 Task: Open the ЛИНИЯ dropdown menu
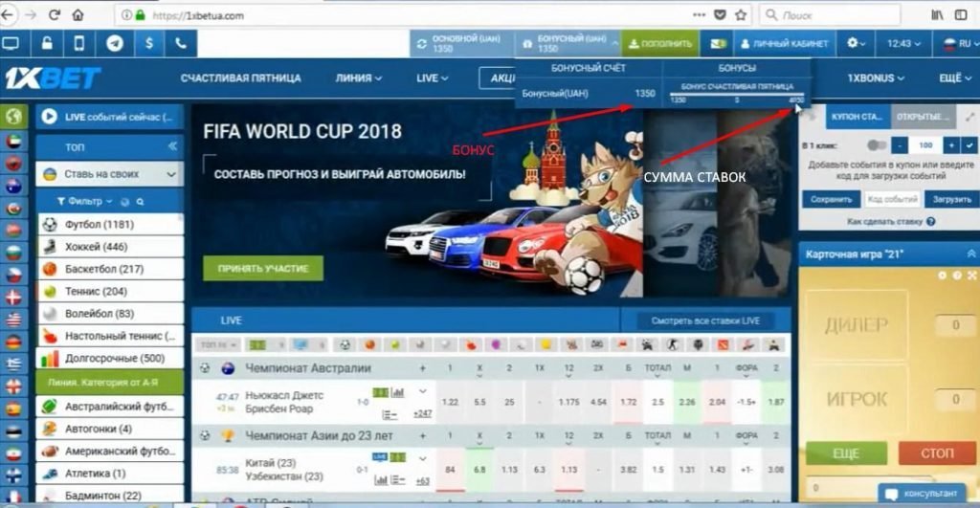point(358,78)
